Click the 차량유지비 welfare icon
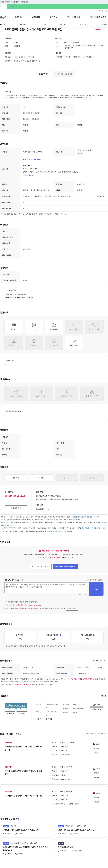This screenshot has width=108, height=868. tap(54, 327)
